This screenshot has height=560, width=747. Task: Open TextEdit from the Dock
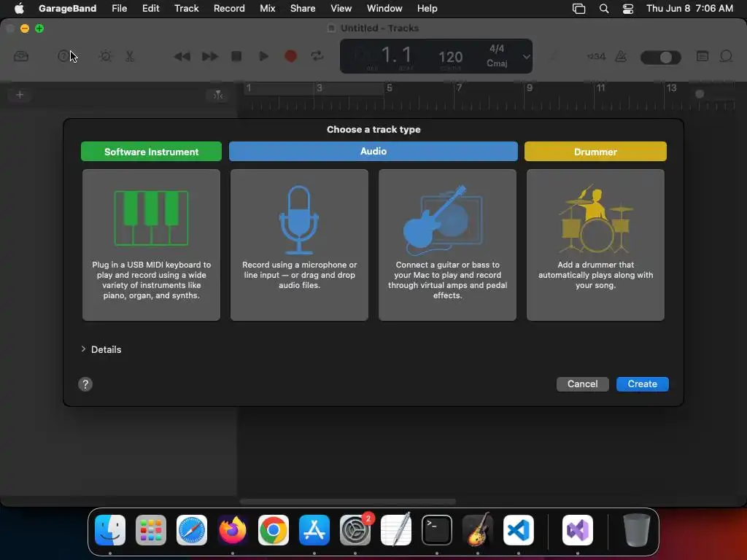pyautogui.click(x=396, y=530)
